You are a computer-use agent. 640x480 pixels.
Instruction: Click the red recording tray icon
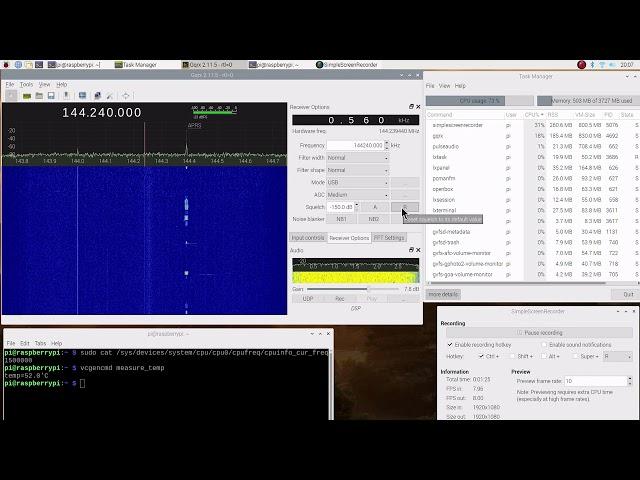(582, 64)
